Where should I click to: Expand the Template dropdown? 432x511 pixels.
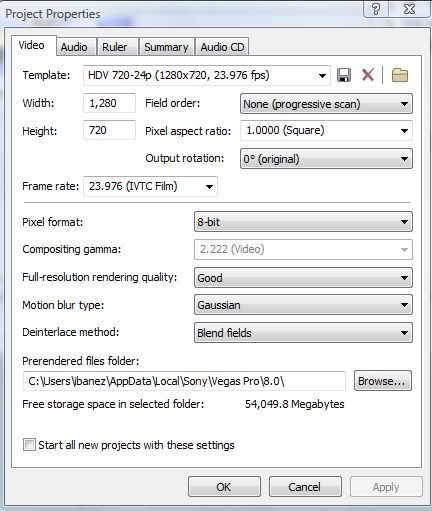tap(207, 76)
